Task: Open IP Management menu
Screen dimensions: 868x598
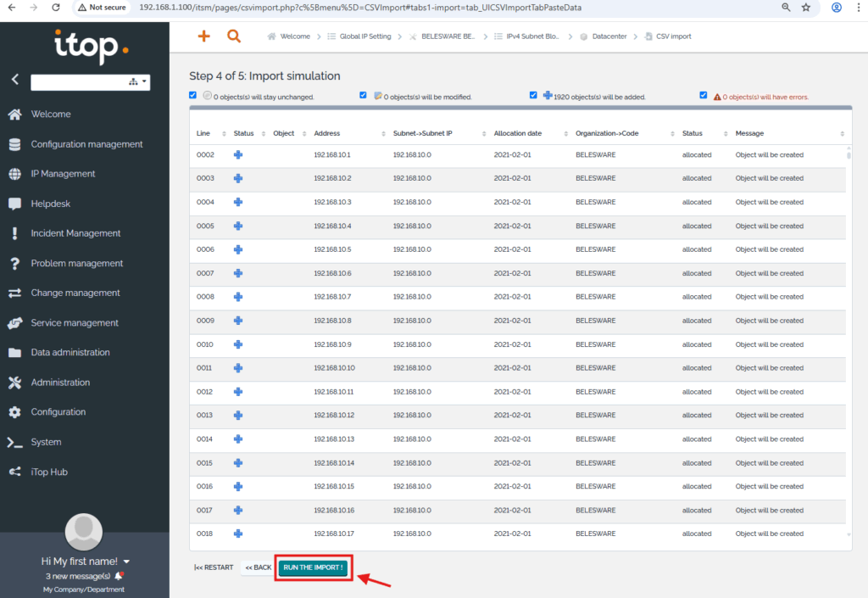Action: coord(63,174)
